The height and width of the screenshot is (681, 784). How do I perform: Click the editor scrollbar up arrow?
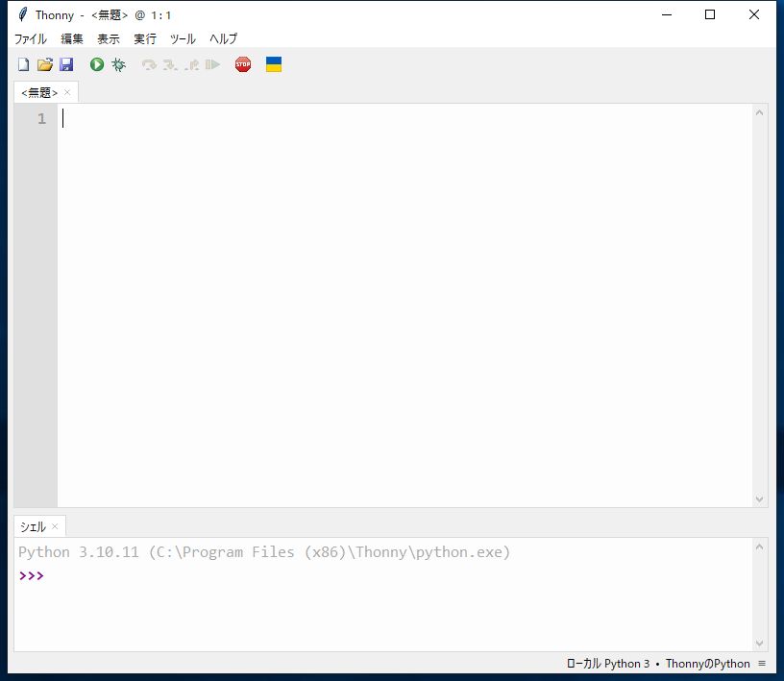tap(759, 113)
